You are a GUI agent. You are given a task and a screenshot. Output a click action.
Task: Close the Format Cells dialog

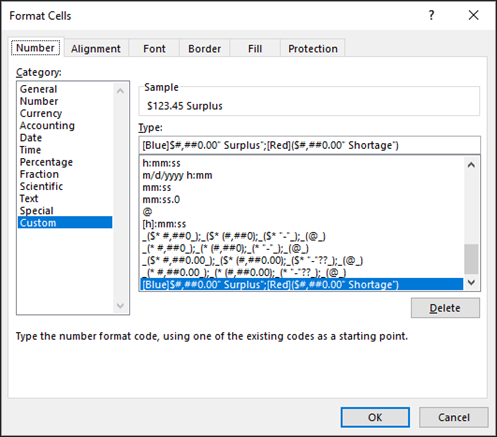(x=473, y=15)
